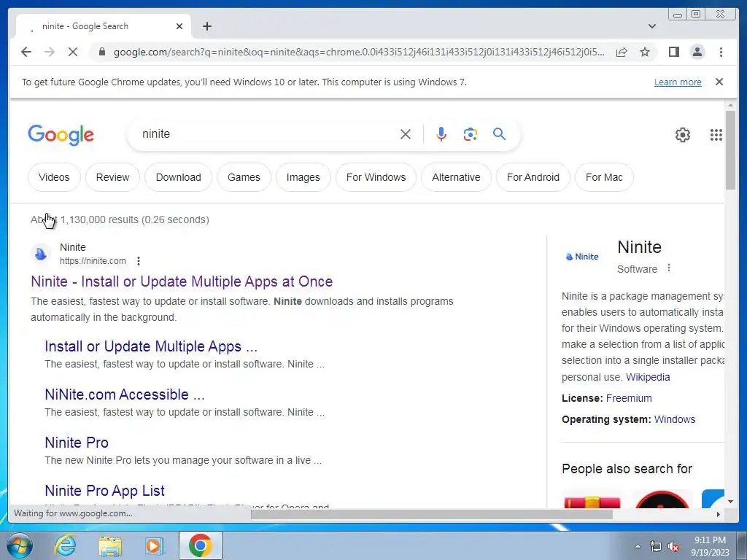Start a voice search with the microphone
This screenshot has width=747, height=560.
pos(441,134)
